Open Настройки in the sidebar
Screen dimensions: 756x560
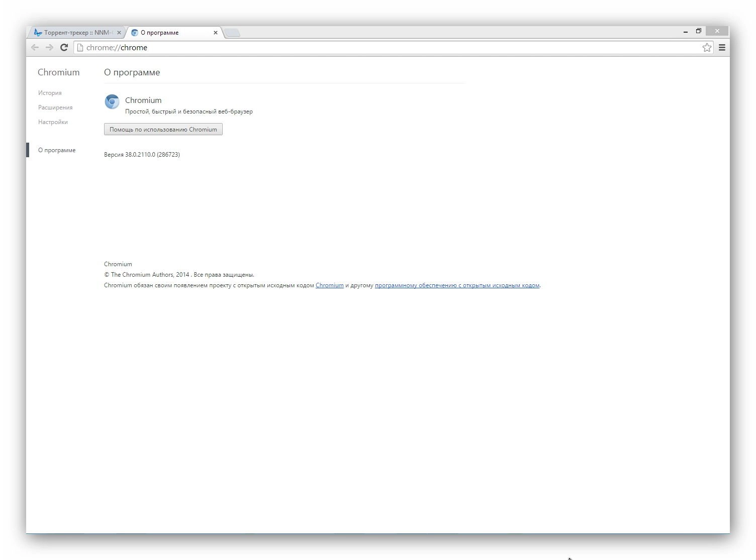(x=53, y=122)
